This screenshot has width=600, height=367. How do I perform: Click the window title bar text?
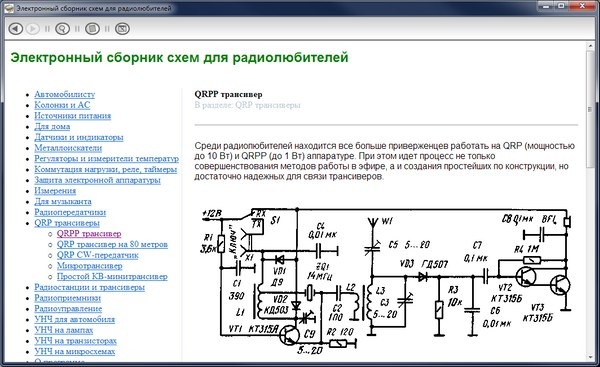click(x=94, y=8)
